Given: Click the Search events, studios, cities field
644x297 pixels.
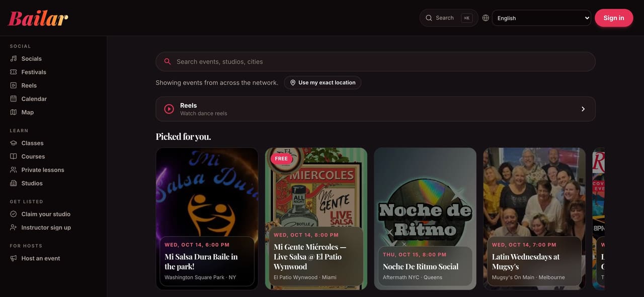Looking at the screenshot, I should pos(375,62).
